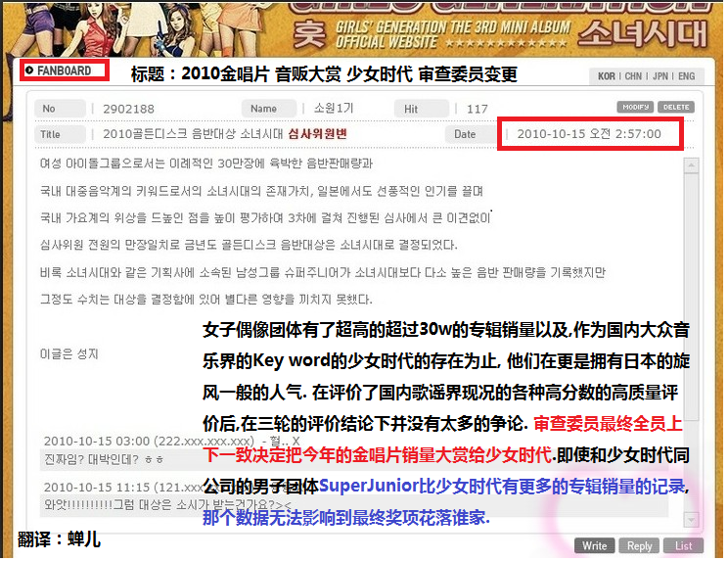Image resolution: width=728 pixels, height=561 pixels.
Task: Click the Write button
Action: (595, 545)
